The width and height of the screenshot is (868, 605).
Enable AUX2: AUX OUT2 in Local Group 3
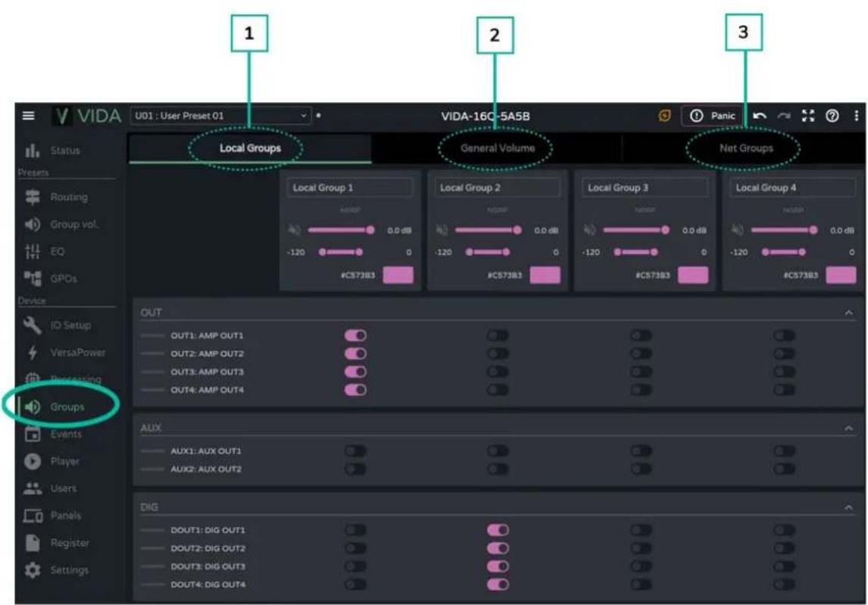tap(641, 469)
